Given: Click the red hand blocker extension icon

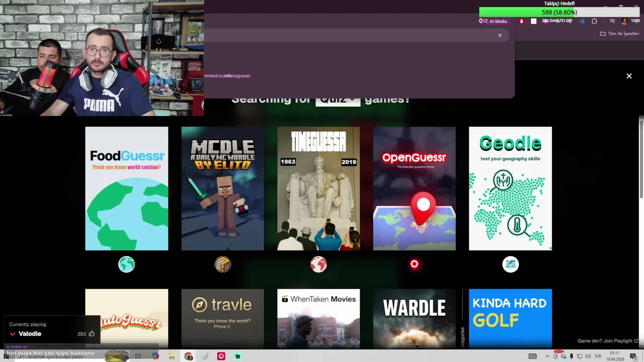Looking at the screenshot, I should 521,21.
